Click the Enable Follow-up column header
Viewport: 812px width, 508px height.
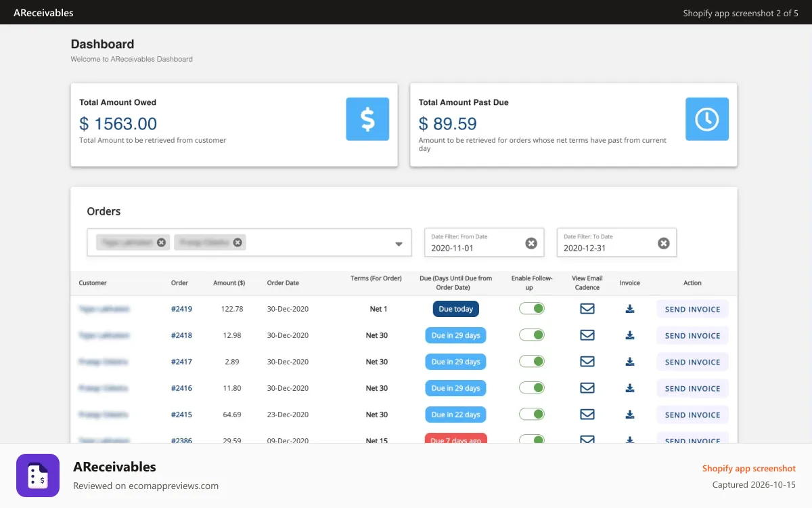[532, 283]
